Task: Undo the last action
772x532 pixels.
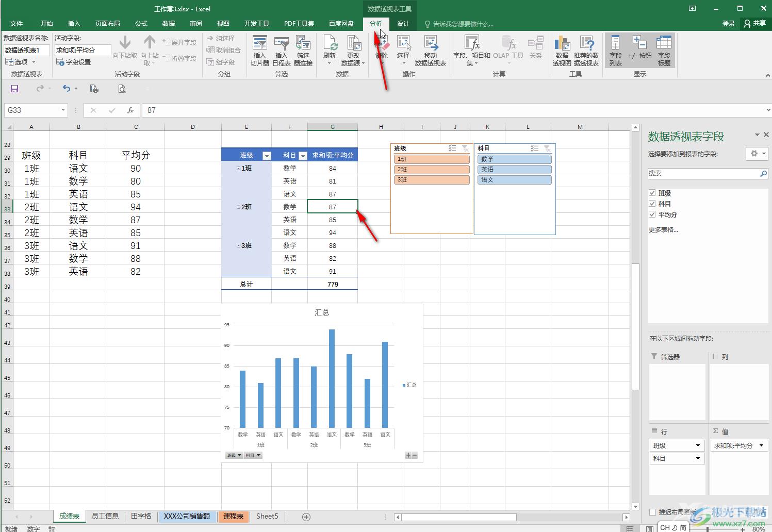Action: click(67, 89)
